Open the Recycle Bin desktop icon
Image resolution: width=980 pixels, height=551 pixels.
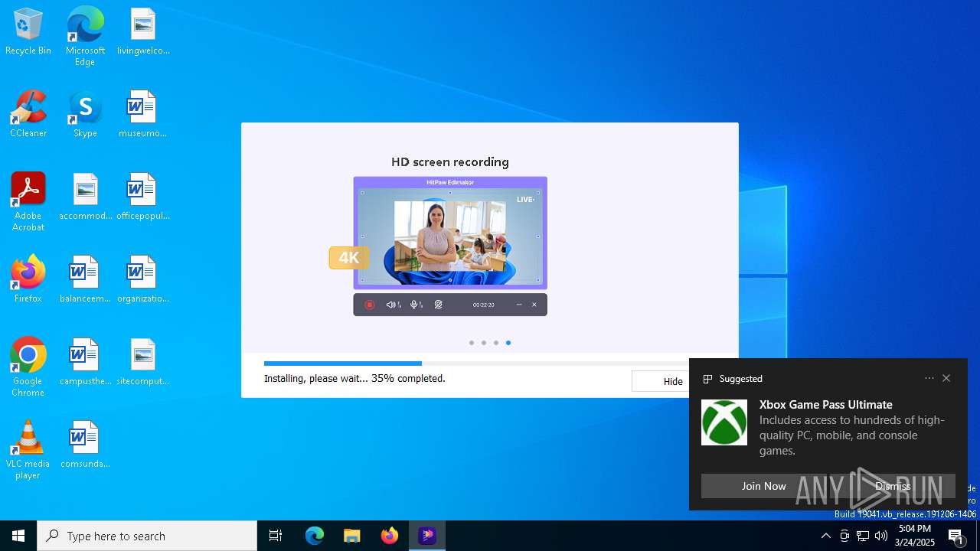tap(28, 32)
